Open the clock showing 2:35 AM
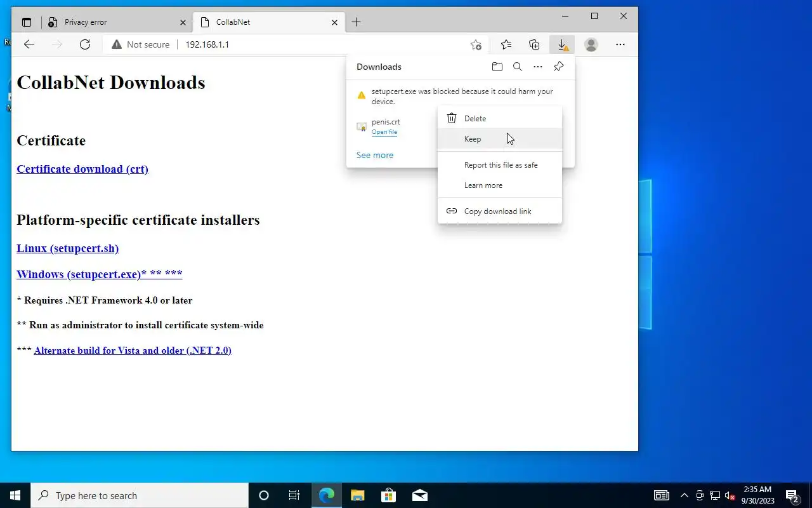 (758, 495)
